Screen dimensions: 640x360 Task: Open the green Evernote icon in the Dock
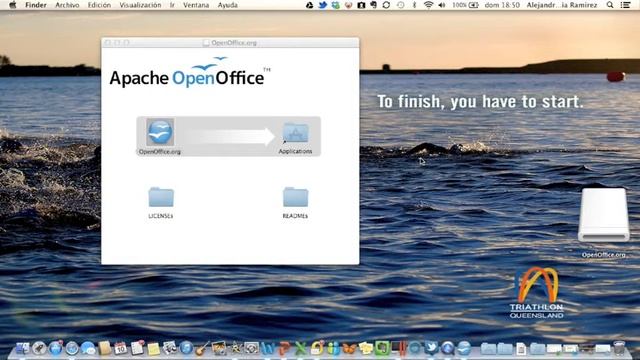382,348
